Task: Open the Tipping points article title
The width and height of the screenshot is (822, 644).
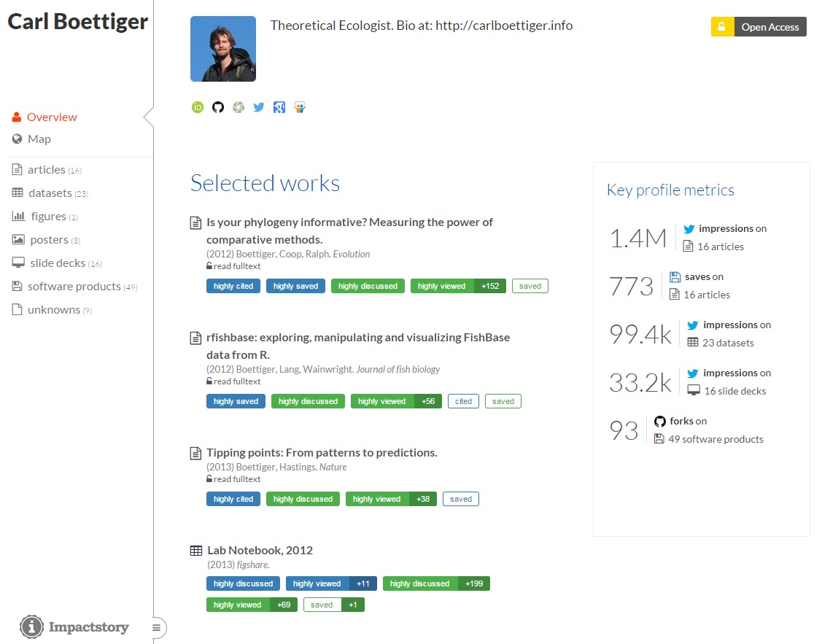Action: click(x=322, y=452)
